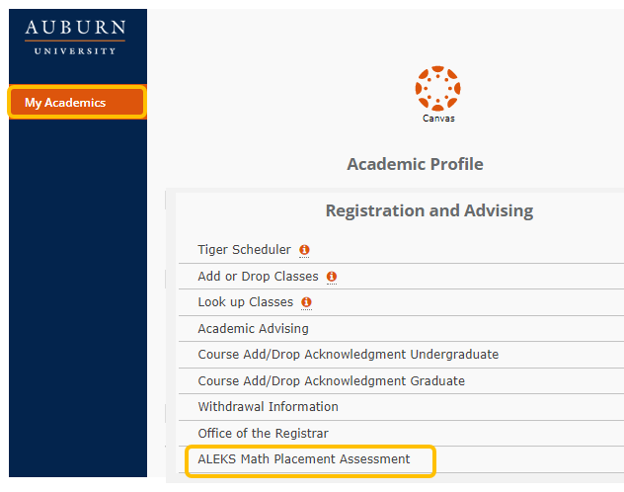Click the Canvas label text
Screen dimensions: 624x492
[x=437, y=117]
